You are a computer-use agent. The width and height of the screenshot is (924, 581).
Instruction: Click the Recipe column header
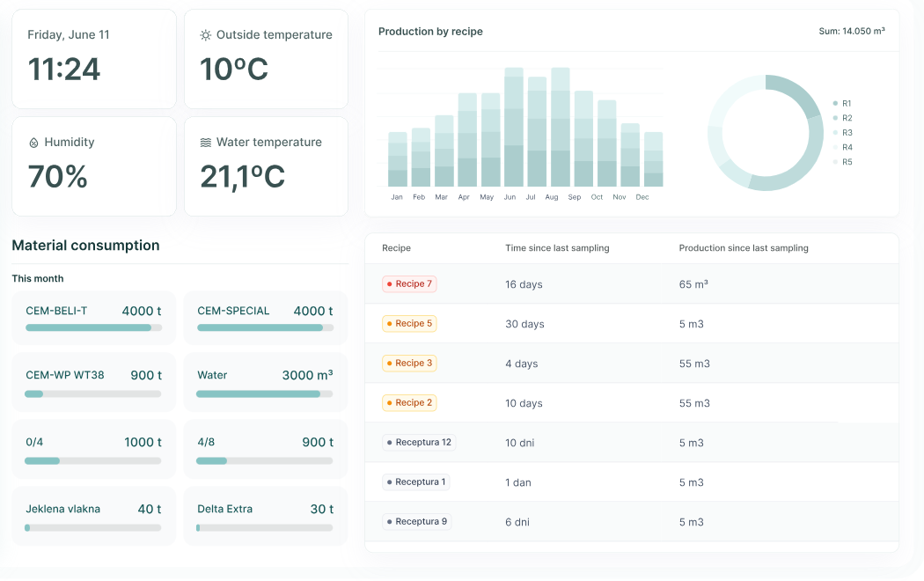(396, 248)
